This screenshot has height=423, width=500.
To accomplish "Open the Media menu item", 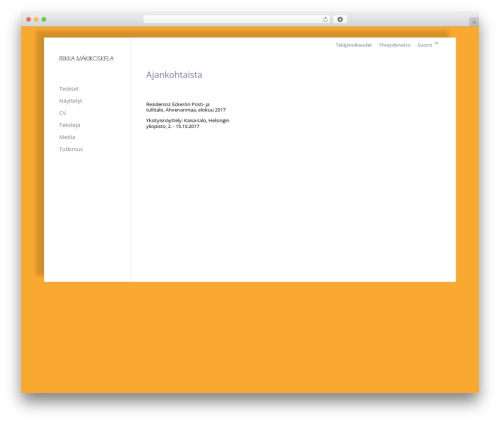I will click(x=67, y=137).
